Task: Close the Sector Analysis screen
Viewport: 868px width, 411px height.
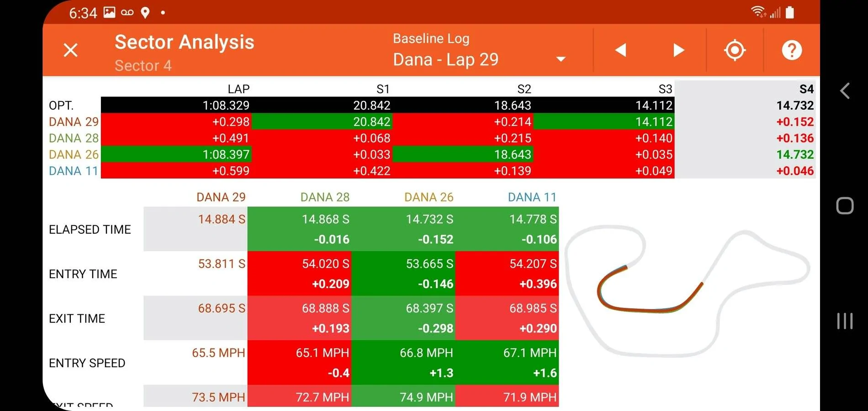Action: pyautogui.click(x=71, y=50)
